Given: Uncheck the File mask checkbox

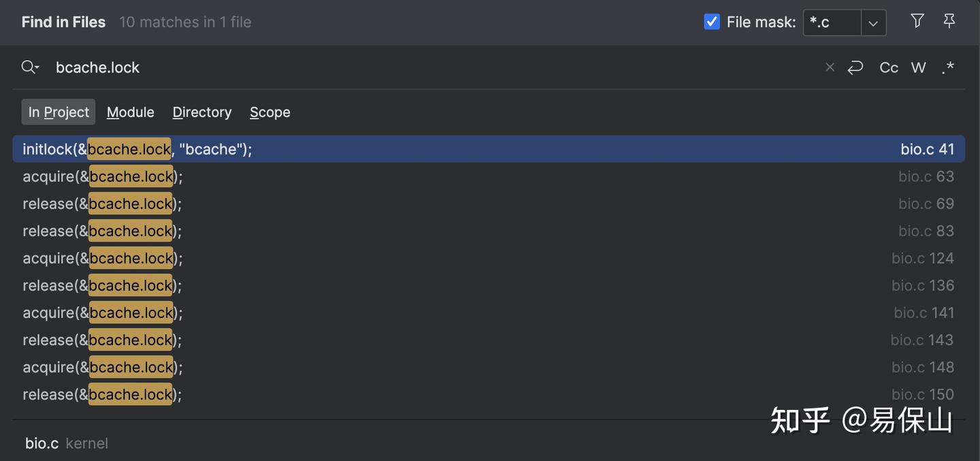Looking at the screenshot, I should 712,22.
